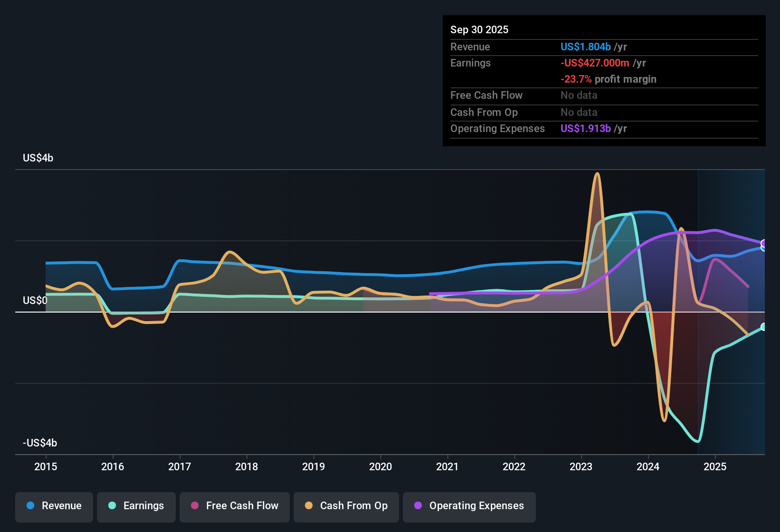Toggle the Revenue series legend button

[54, 506]
